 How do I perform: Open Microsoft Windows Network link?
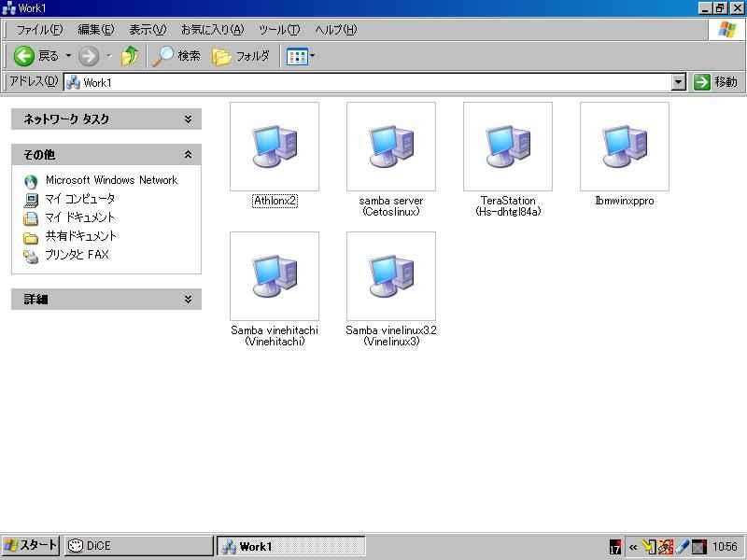tap(111, 180)
